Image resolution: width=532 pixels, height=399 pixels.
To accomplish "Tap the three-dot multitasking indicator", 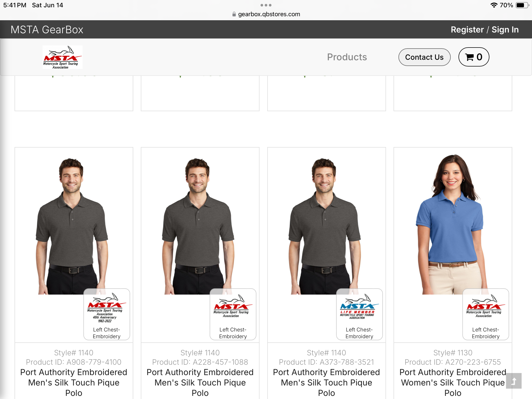I will point(266,5).
